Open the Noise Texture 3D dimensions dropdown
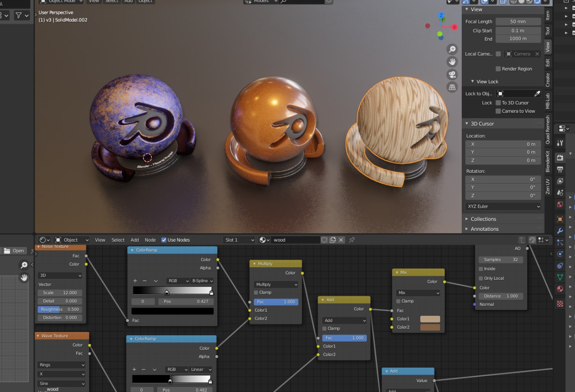The image size is (575, 392). 60,275
